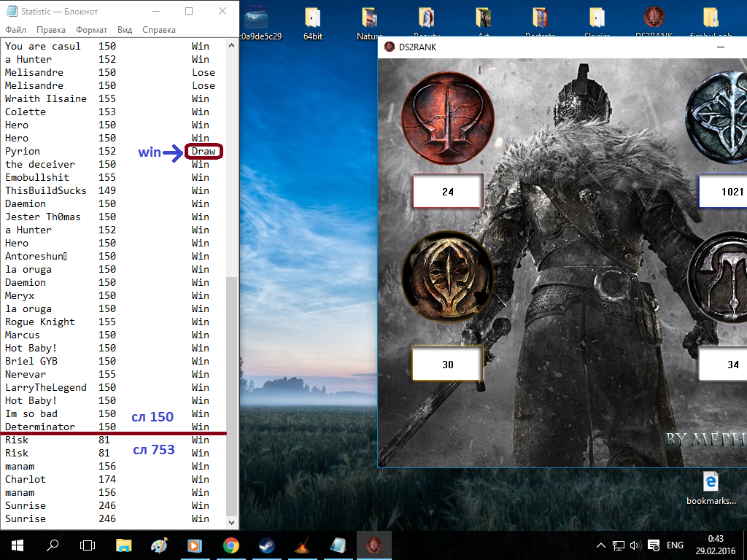747x560 pixels.
Task: Select the bookmarks file on the desktop
Action: pos(711,489)
